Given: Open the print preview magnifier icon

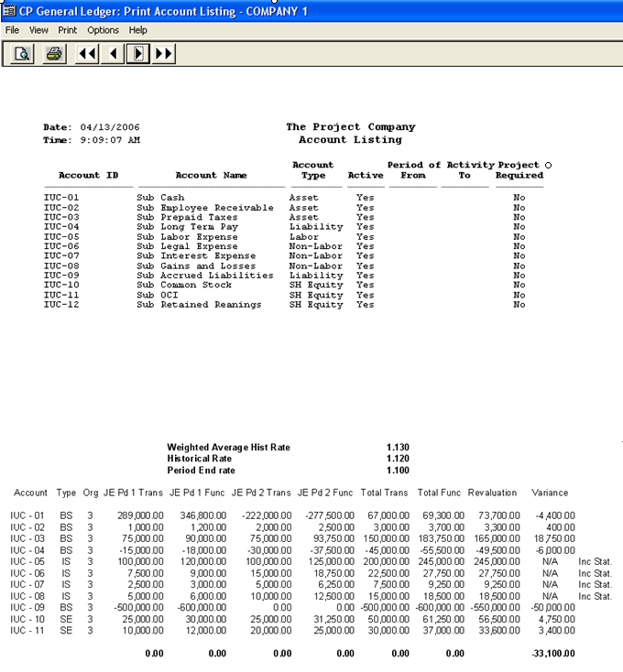Looking at the screenshot, I should [x=23, y=54].
